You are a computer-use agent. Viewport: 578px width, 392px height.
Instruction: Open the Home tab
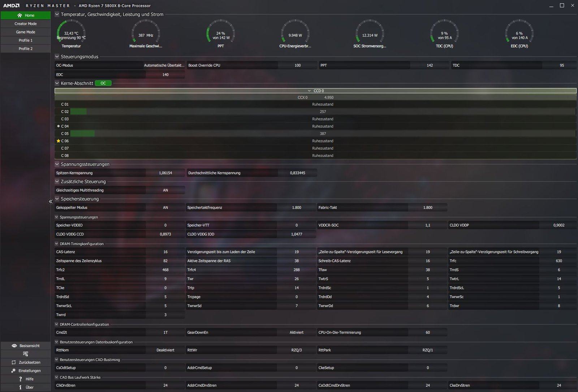pos(25,15)
